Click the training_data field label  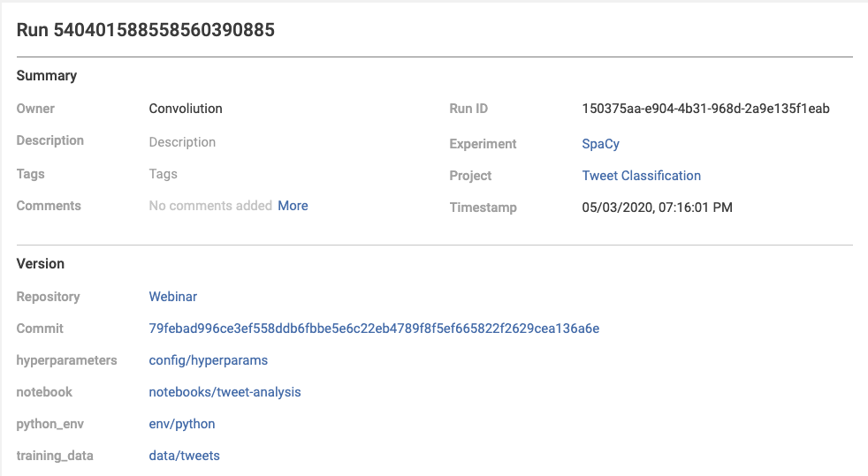point(55,456)
